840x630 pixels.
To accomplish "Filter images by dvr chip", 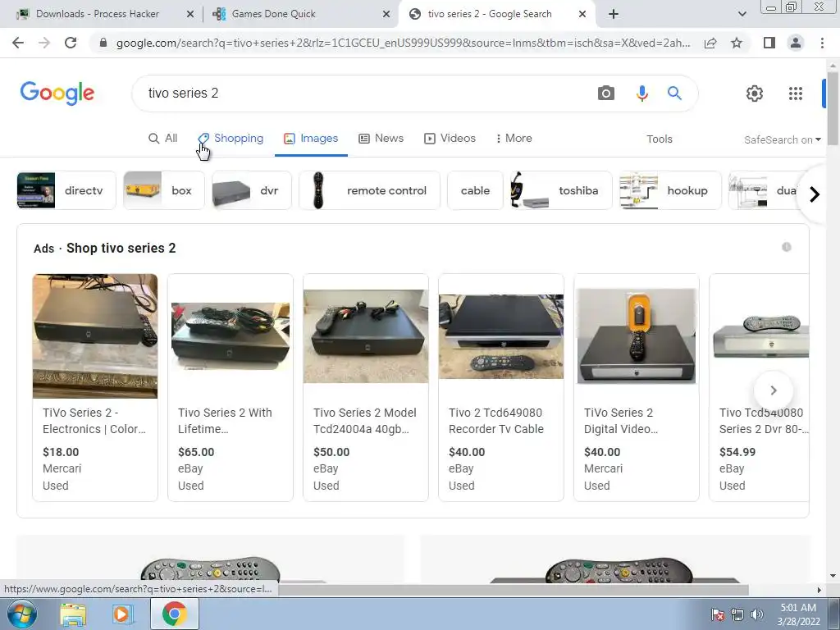I will tap(252, 190).
